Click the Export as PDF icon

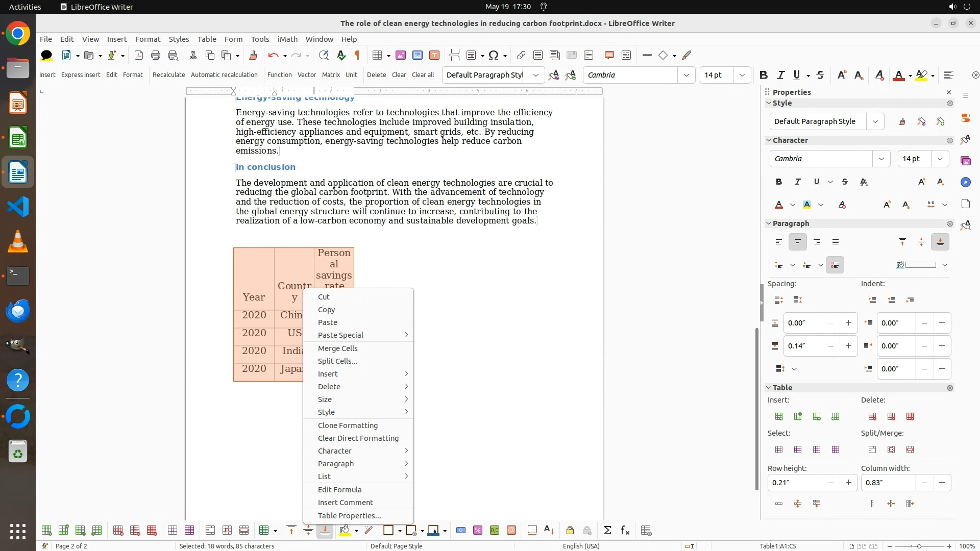click(138, 55)
